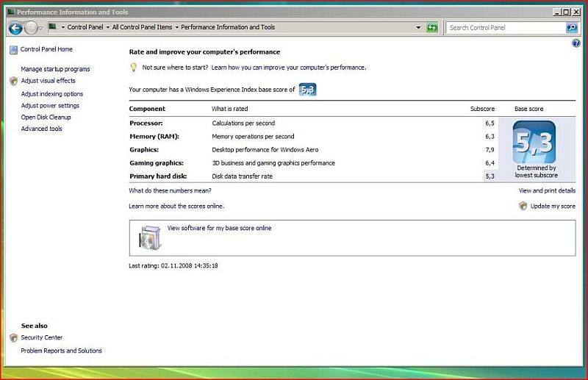Screen dimensions: 588x380
Task: Select the Control Panel breadcrumb
Action: pos(85,27)
